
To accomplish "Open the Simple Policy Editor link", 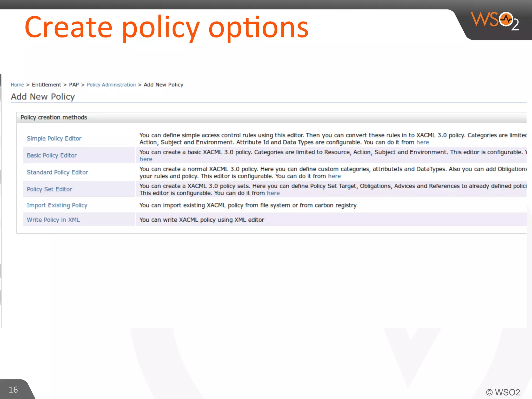I will pos(54,138).
